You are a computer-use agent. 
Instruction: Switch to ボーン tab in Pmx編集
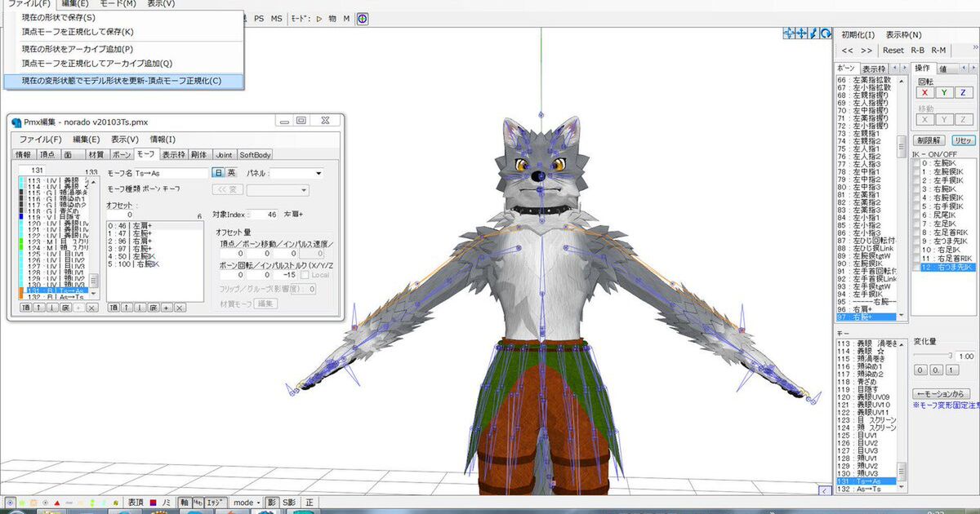(x=122, y=155)
